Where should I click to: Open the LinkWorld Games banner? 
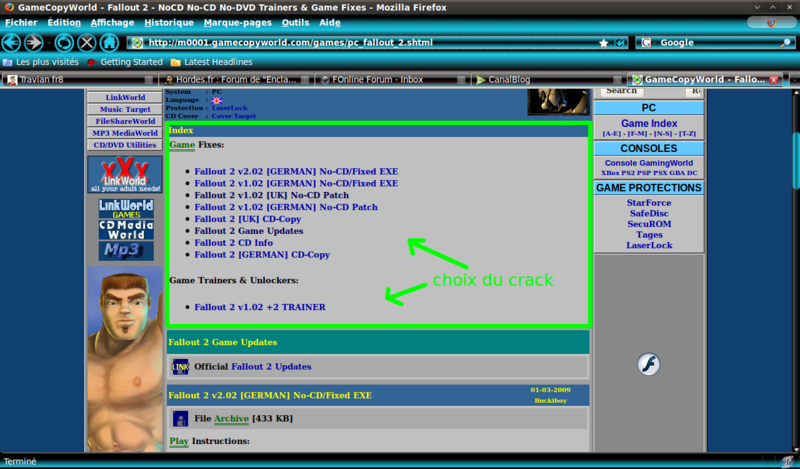[126, 209]
